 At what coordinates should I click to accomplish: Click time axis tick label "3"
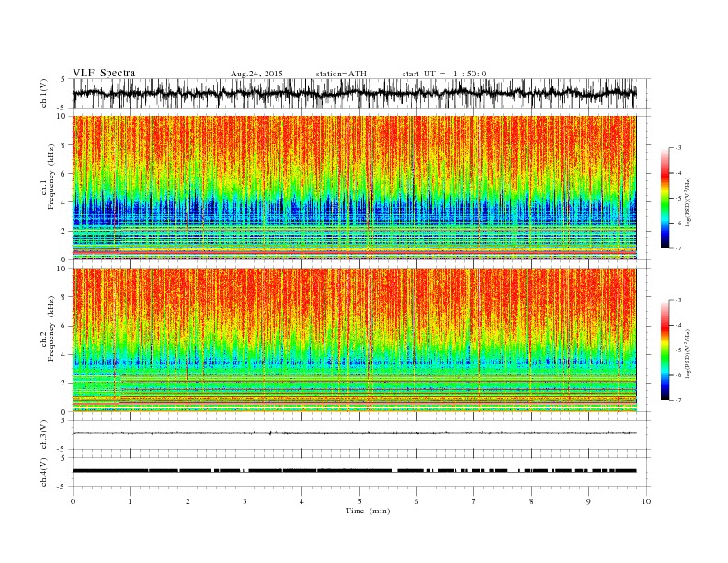245,501
